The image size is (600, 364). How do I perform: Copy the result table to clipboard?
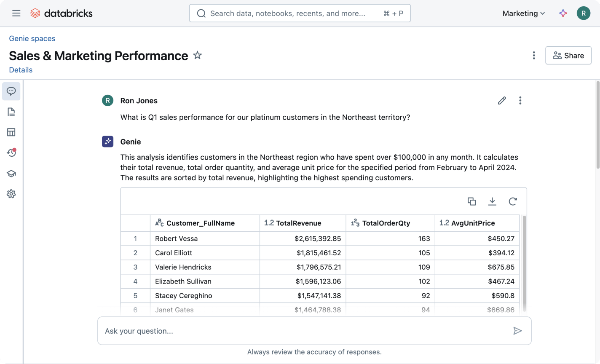[472, 201]
